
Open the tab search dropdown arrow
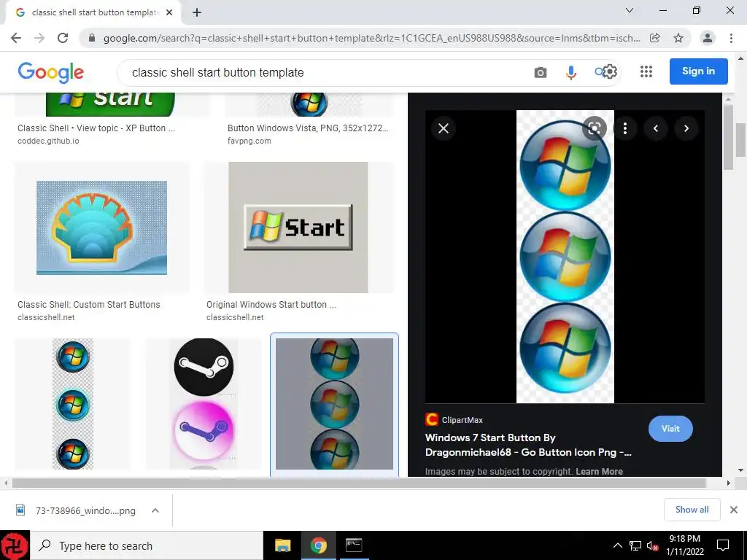(630, 10)
